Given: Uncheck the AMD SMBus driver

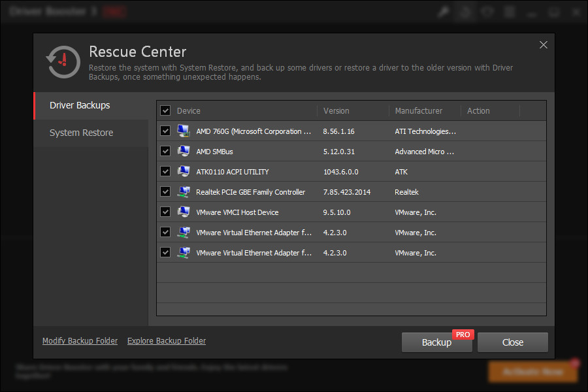Looking at the screenshot, I should tap(165, 151).
